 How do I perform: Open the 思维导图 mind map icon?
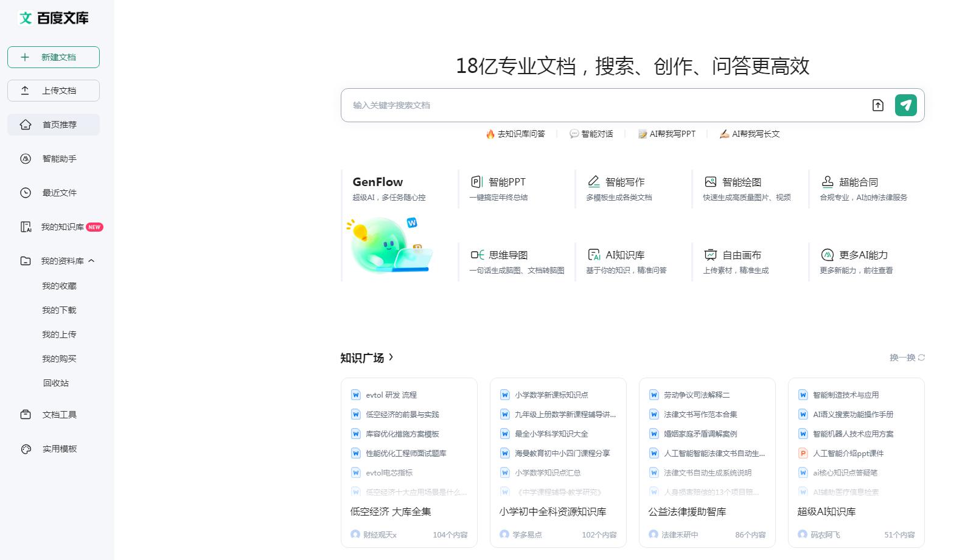coord(477,255)
